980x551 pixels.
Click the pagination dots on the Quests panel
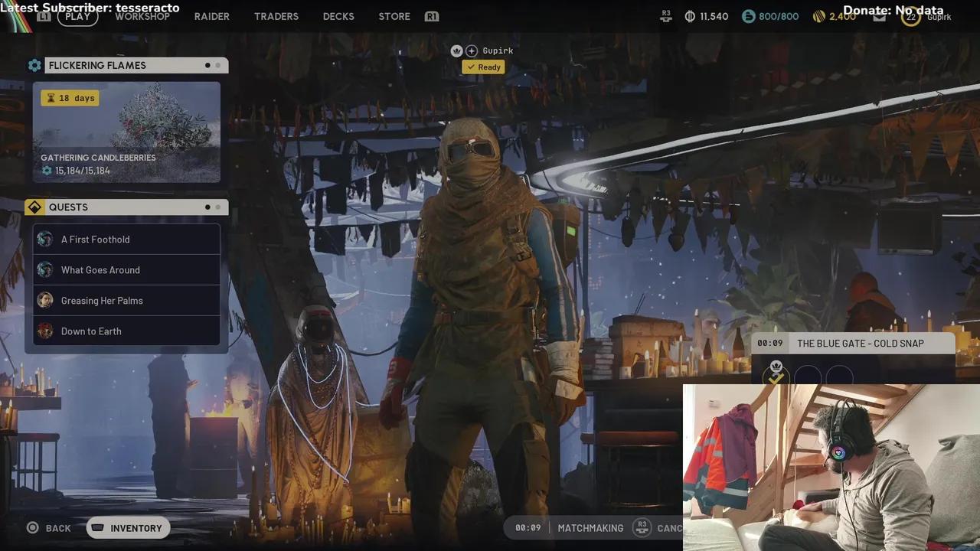point(213,207)
